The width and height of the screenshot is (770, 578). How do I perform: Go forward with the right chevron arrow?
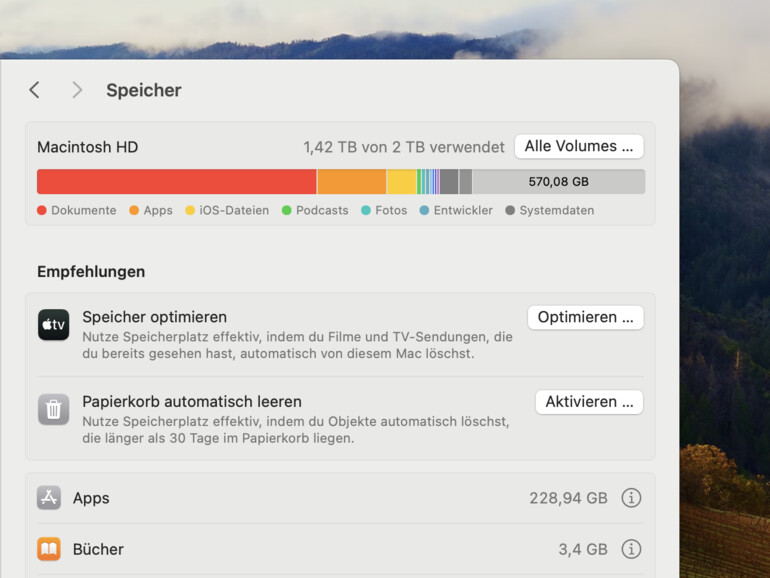77,90
